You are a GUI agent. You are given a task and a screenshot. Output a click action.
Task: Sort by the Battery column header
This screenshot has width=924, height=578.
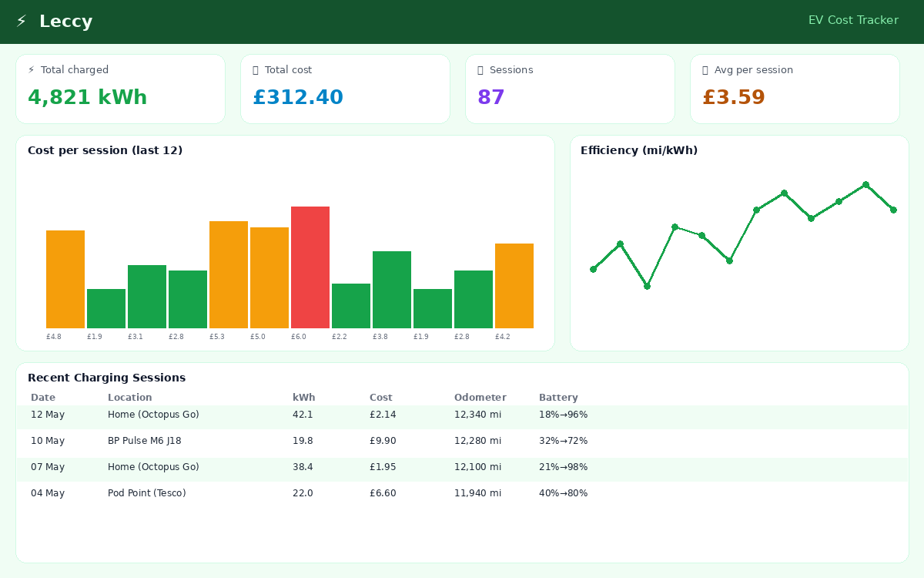[x=558, y=398]
